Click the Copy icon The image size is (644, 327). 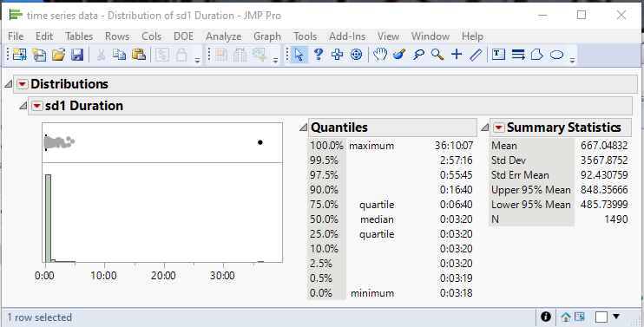[120, 55]
